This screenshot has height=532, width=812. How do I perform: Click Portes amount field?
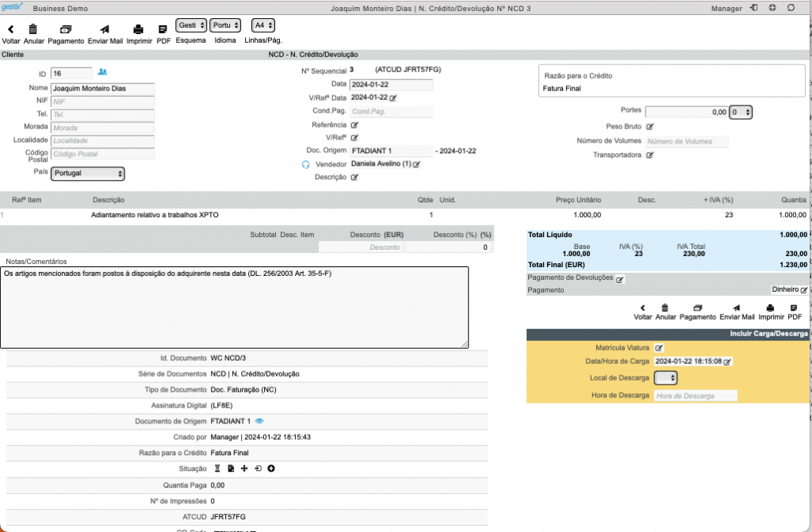[x=687, y=112]
